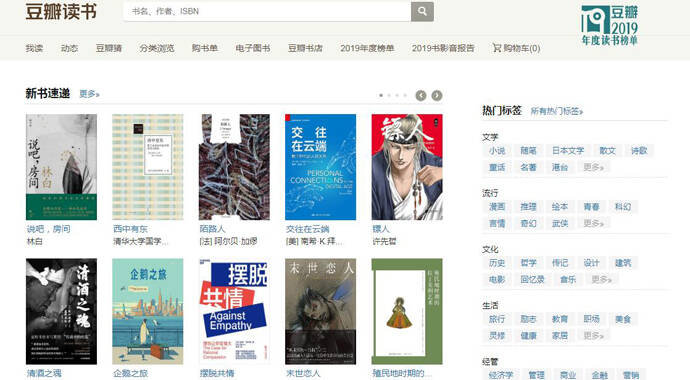Open the Douban 2019 annual book list logo
The width and height of the screenshot is (690, 380).
(x=609, y=25)
